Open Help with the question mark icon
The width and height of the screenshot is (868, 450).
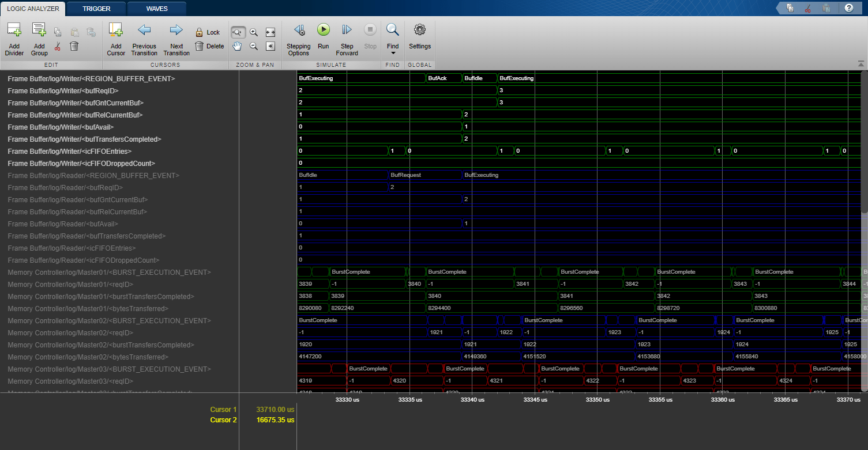849,8
